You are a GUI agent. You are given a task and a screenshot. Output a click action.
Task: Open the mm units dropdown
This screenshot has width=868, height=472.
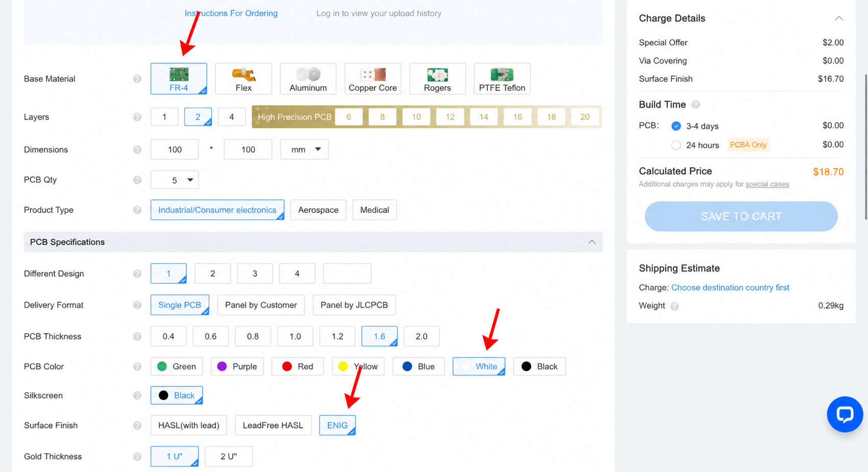click(304, 150)
